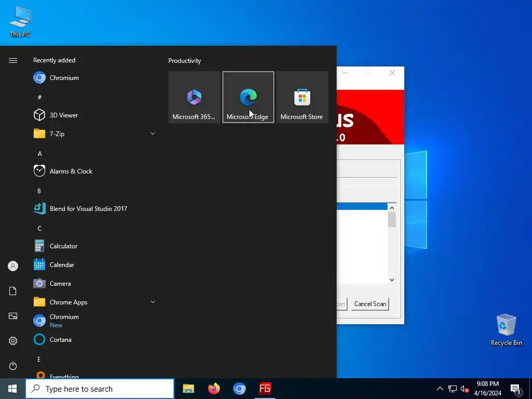Open Pictures from Start sidebar
This screenshot has width=532, height=399.
click(13, 316)
